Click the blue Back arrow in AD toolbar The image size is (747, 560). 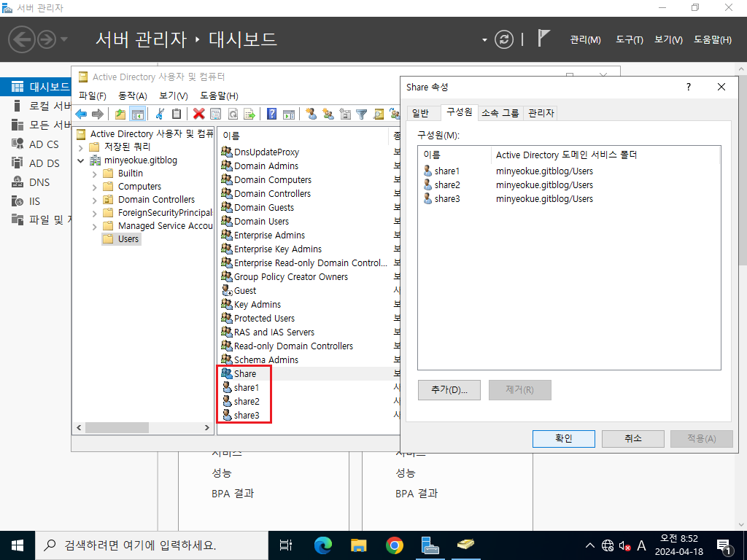pyautogui.click(x=81, y=114)
